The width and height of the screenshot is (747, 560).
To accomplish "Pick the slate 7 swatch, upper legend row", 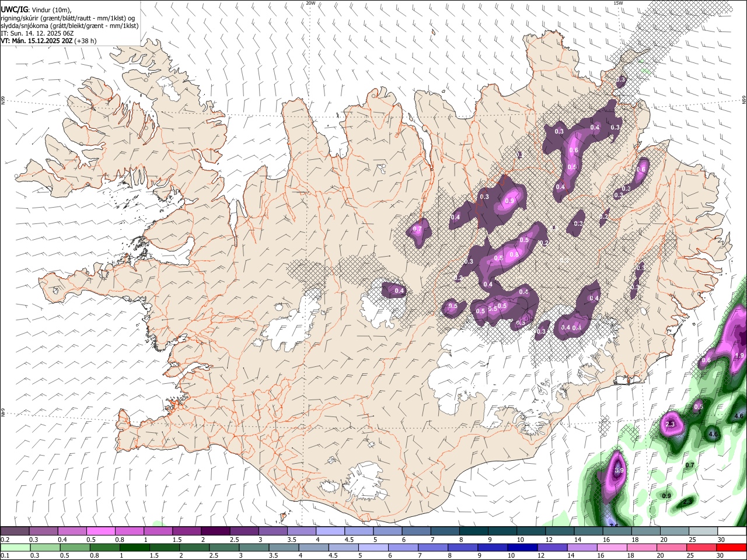I will [444, 531].
